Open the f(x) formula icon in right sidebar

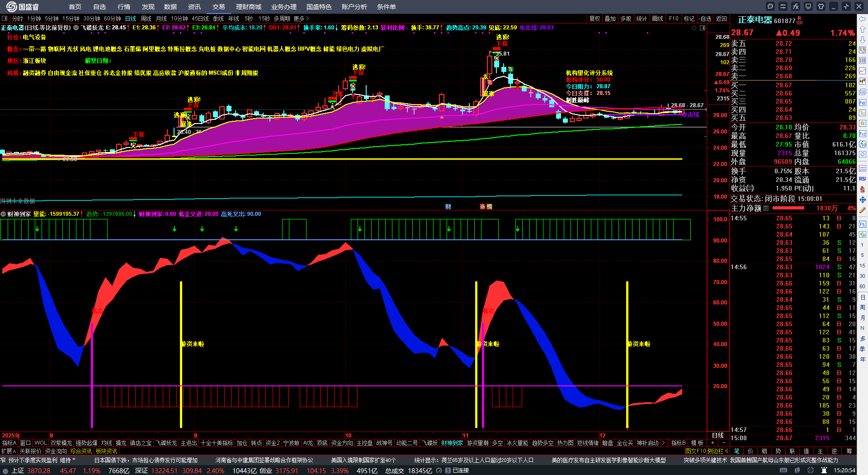863,144
